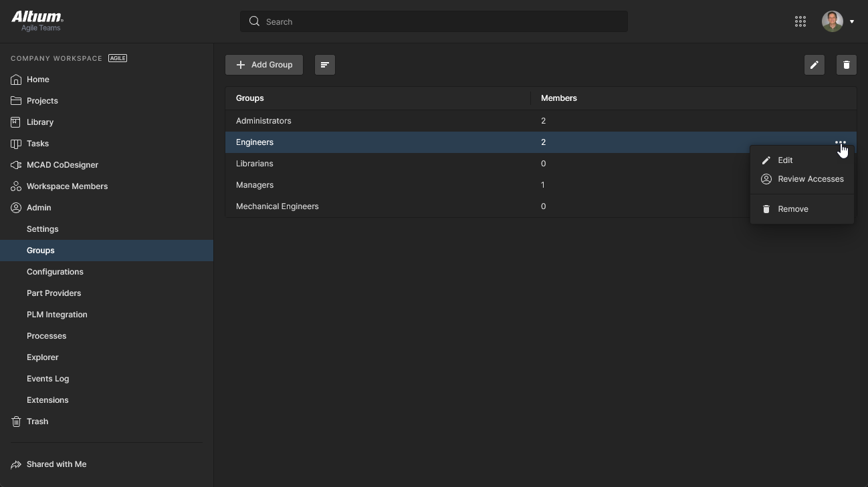Screen dimensions: 868x487
Task: Choose Review Accesses from the context menu
Action: point(810,179)
